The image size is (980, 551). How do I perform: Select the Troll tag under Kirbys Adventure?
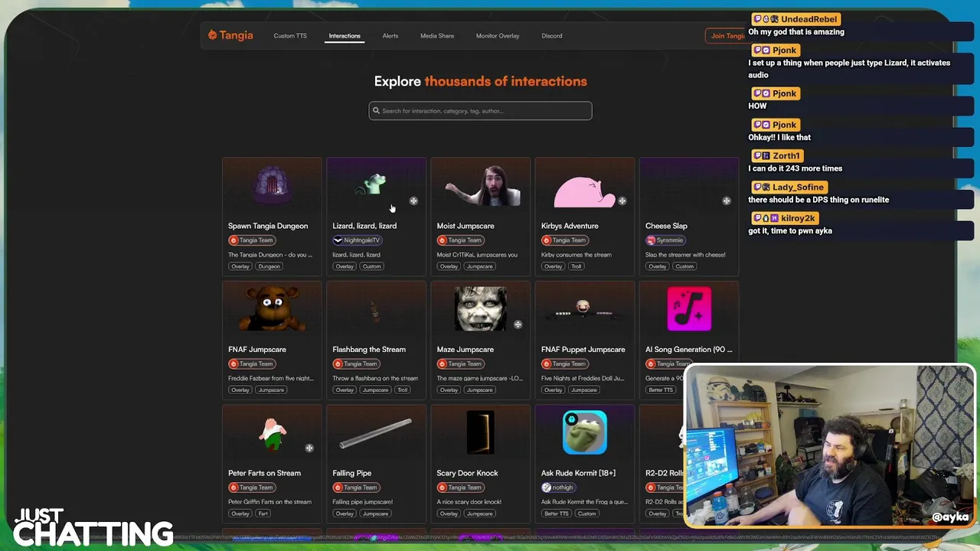click(x=576, y=266)
